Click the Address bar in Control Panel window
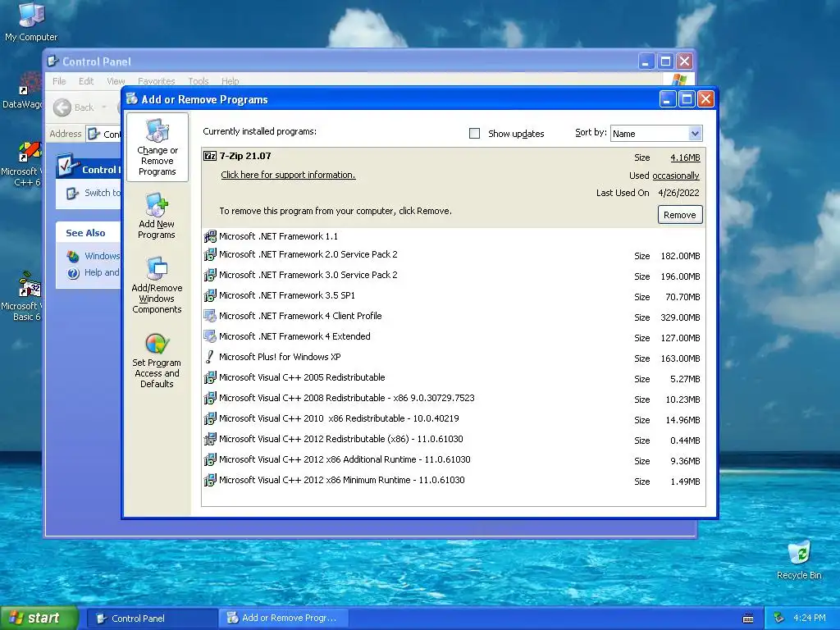Viewport: 840px width, 630px height. pos(104,134)
